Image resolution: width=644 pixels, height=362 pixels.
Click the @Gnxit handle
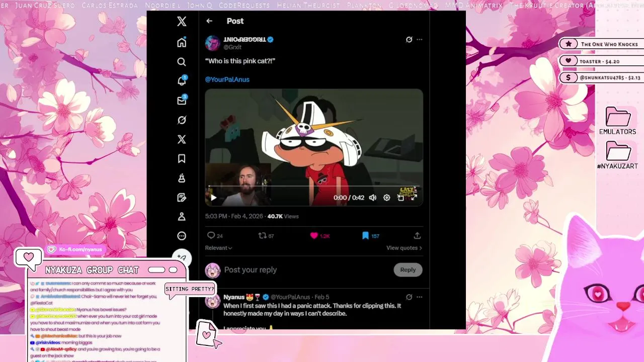(232, 47)
